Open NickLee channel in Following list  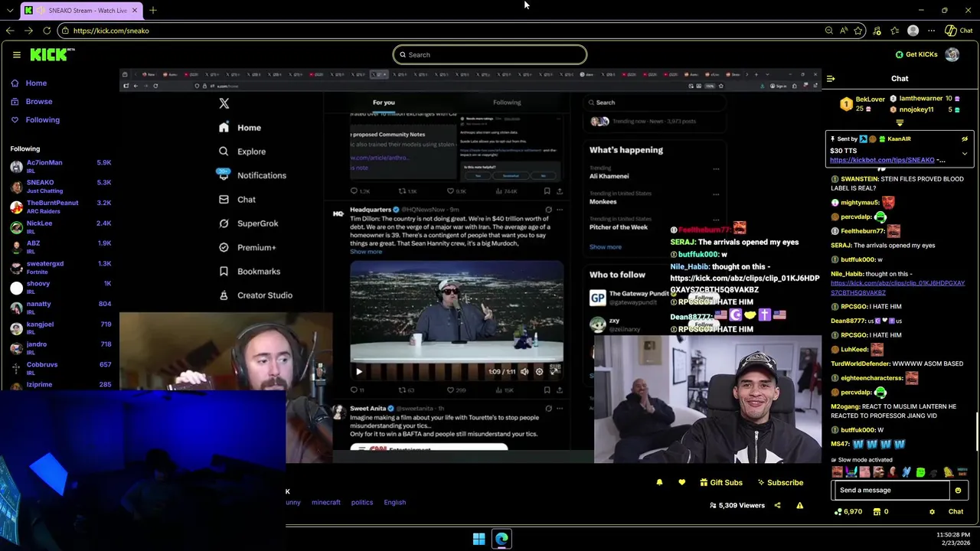pos(60,227)
